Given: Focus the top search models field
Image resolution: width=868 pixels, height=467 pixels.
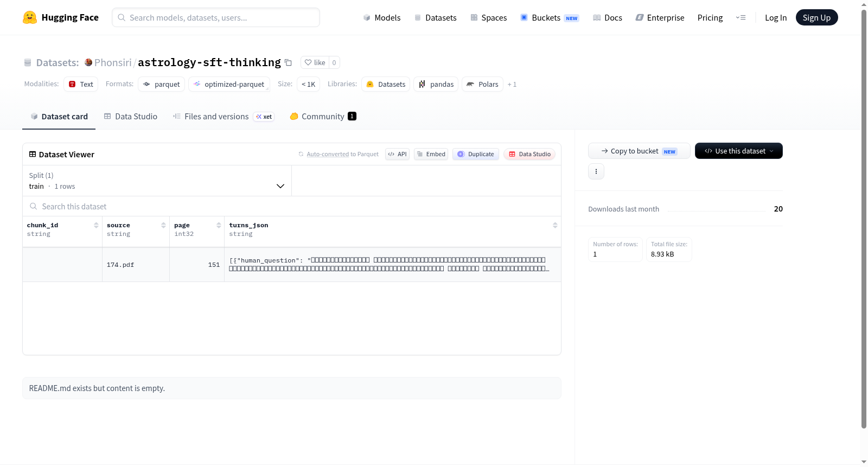Looking at the screenshot, I should pyautogui.click(x=216, y=17).
